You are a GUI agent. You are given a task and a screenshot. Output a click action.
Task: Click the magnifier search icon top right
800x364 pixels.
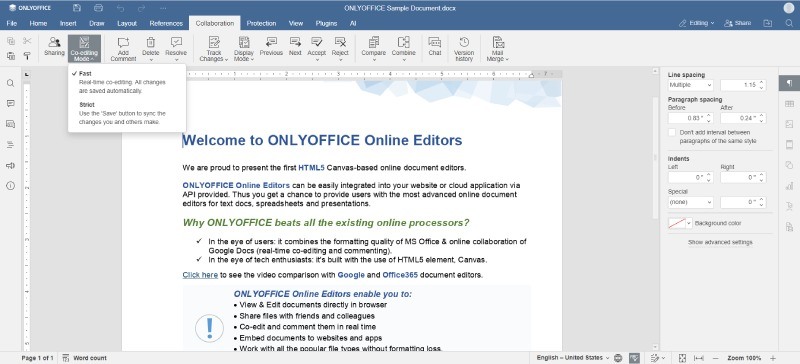pos(789,23)
